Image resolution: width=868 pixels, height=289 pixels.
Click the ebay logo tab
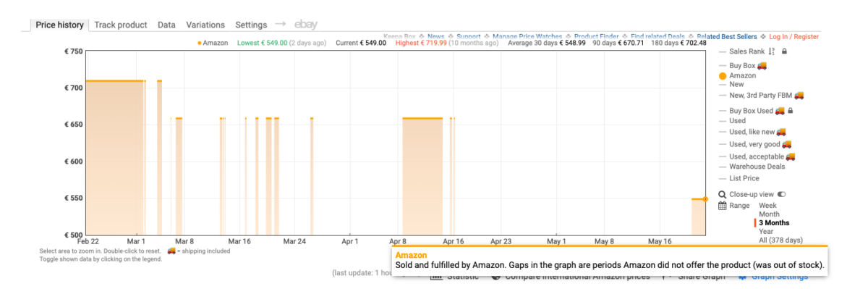[x=306, y=25]
